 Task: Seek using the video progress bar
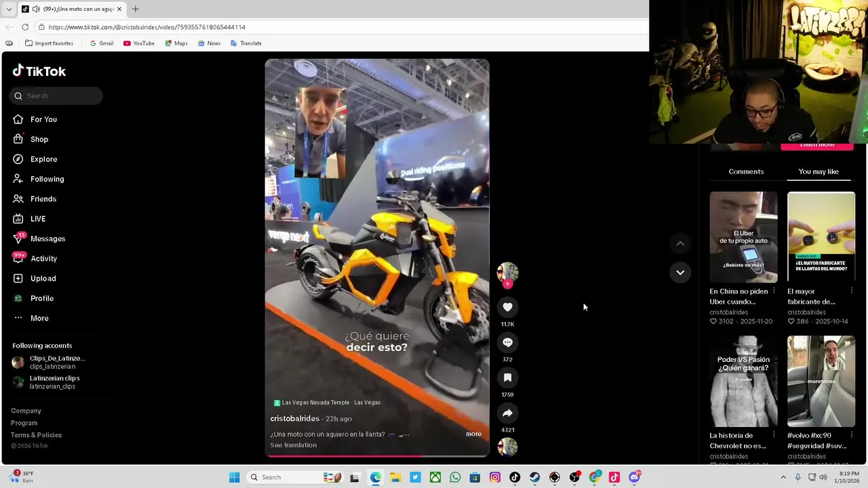point(377,456)
